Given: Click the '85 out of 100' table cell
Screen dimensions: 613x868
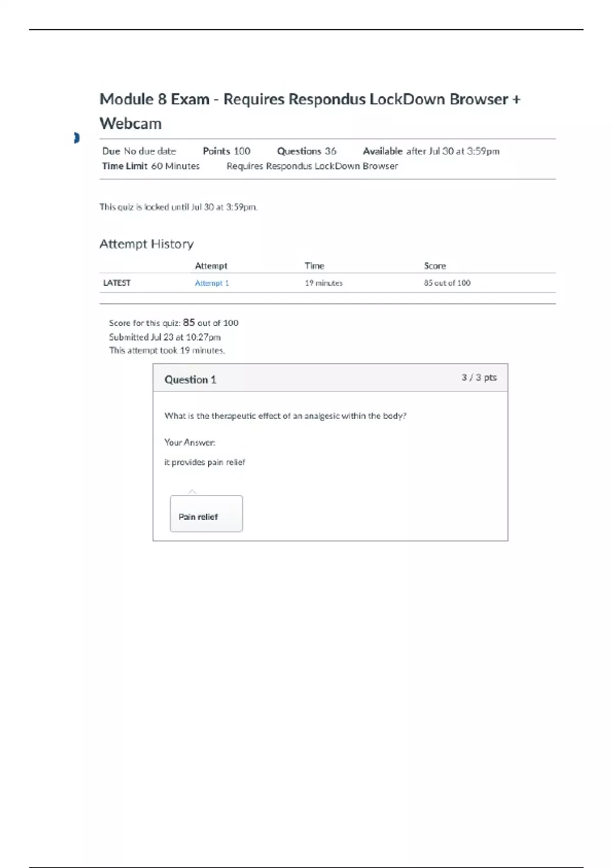Looking at the screenshot, I should click(x=447, y=283).
